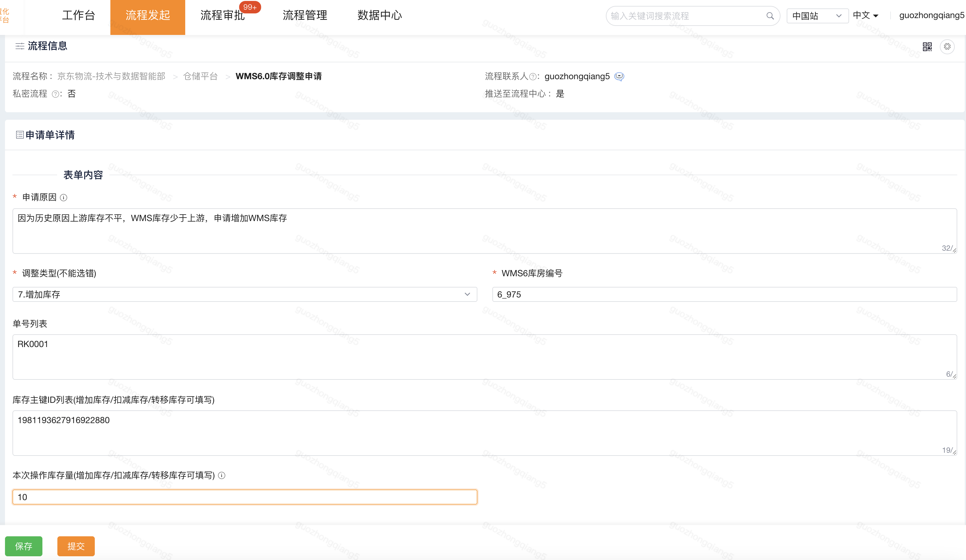Click the search magnifier icon
The image size is (966, 560).
coord(770,16)
